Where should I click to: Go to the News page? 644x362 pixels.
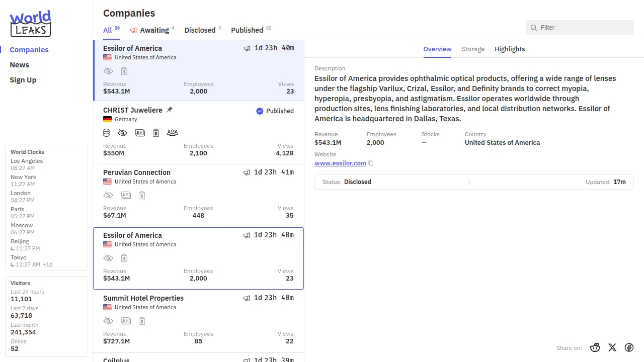[20, 65]
